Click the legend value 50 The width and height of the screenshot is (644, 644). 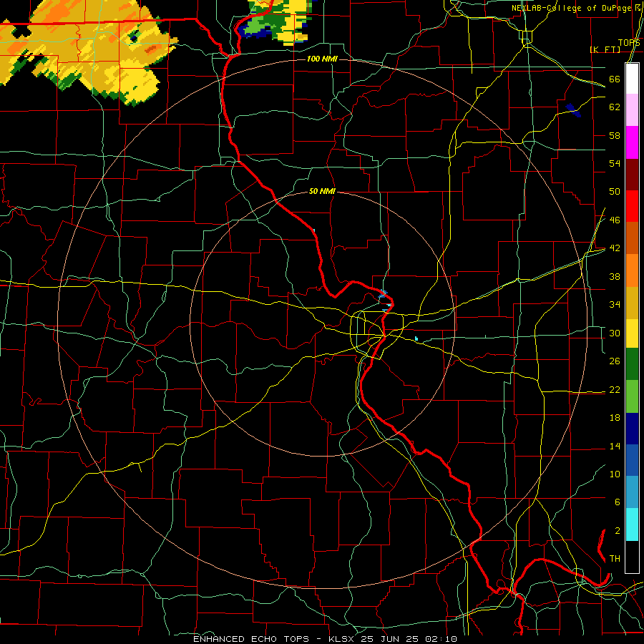pos(615,192)
